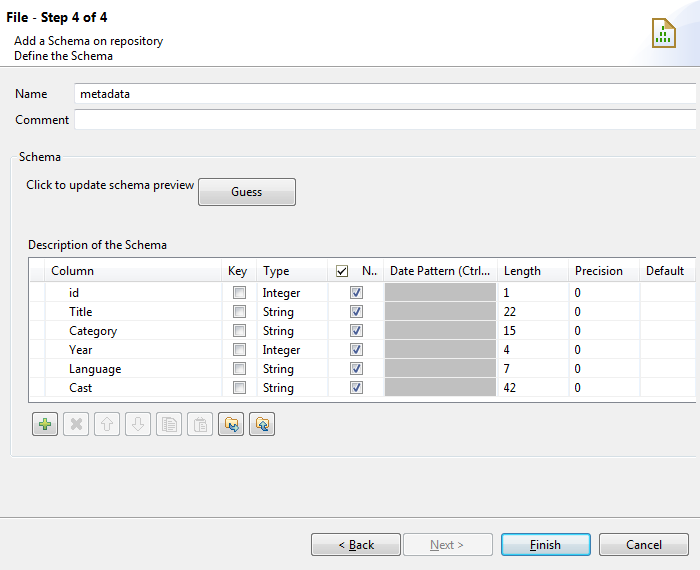Click the delete column X icon

click(x=76, y=425)
